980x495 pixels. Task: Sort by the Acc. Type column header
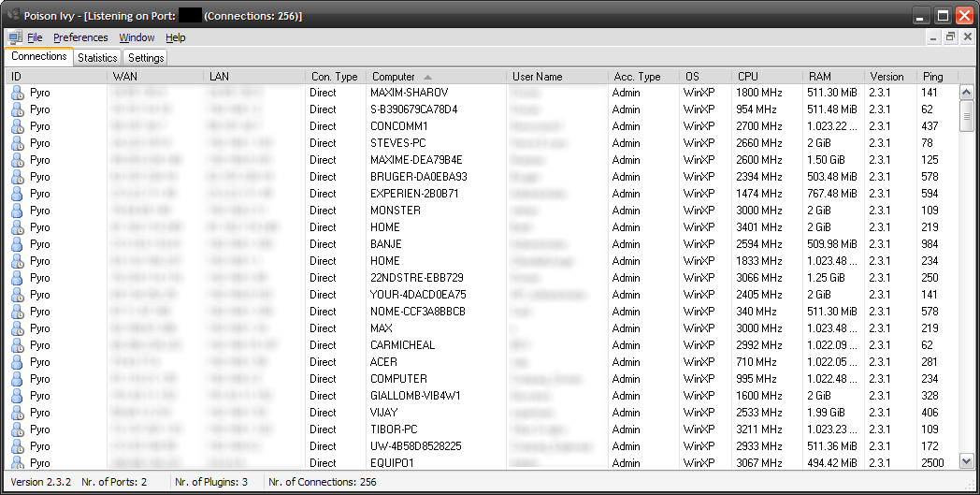pos(643,77)
